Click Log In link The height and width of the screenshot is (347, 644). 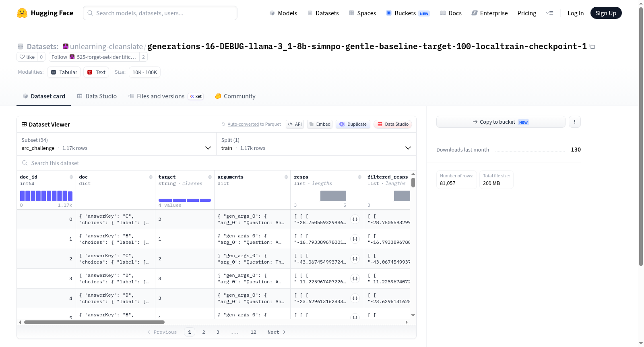pos(576,13)
